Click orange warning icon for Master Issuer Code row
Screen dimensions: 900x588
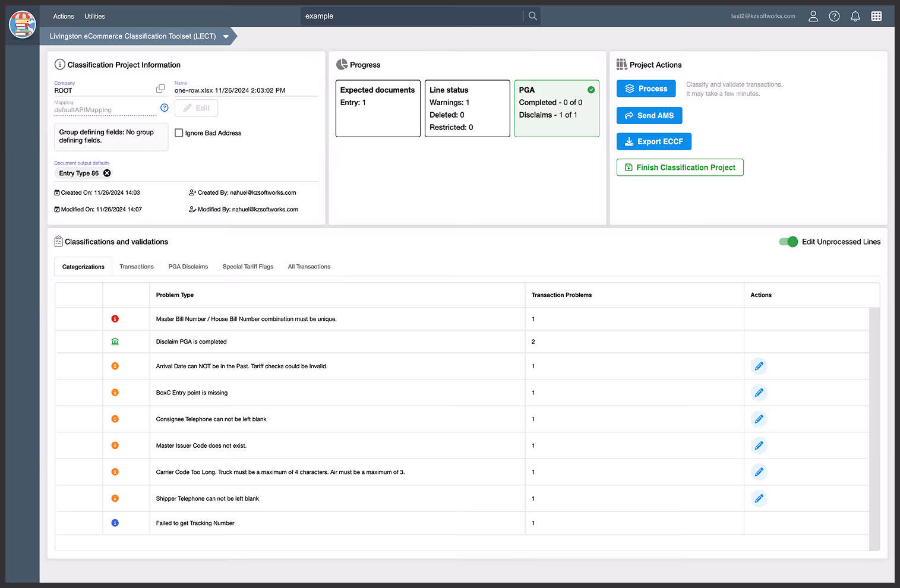pyautogui.click(x=115, y=445)
